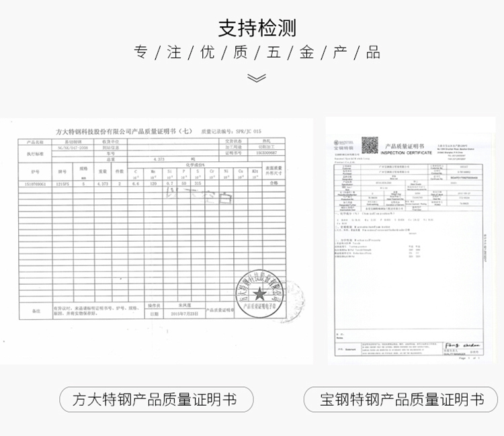Open the 宝钢特钢 inspection certificate image
Image resolution: width=504 pixels, height=436 pixels.
click(x=411, y=241)
